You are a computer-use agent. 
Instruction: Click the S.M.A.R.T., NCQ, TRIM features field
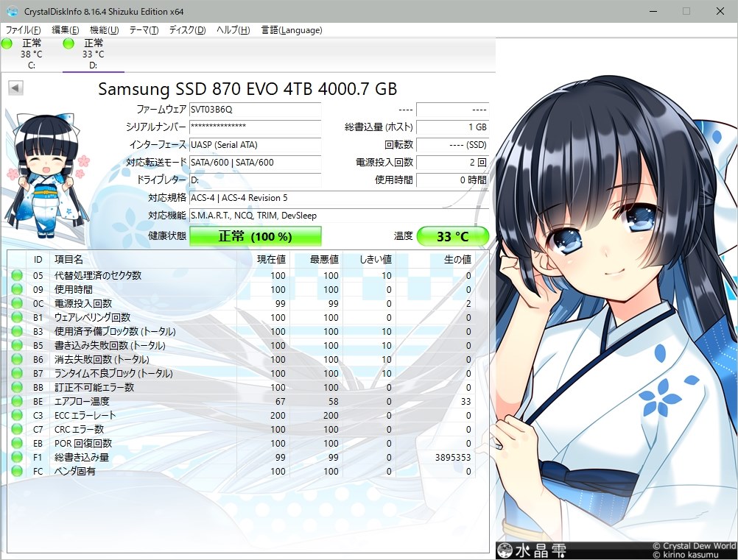click(339, 216)
